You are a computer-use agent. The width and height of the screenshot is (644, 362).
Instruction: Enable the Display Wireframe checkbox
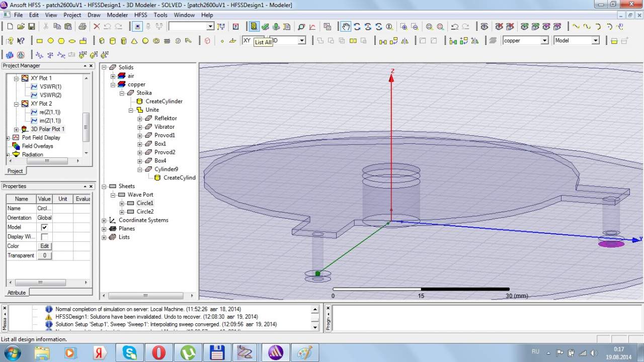click(x=44, y=237)
